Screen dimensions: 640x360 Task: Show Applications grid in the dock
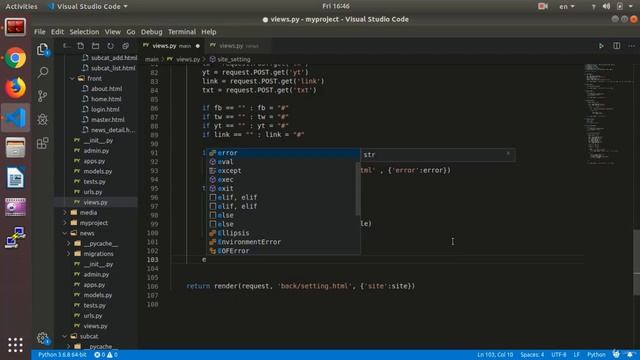coord(16,345)
